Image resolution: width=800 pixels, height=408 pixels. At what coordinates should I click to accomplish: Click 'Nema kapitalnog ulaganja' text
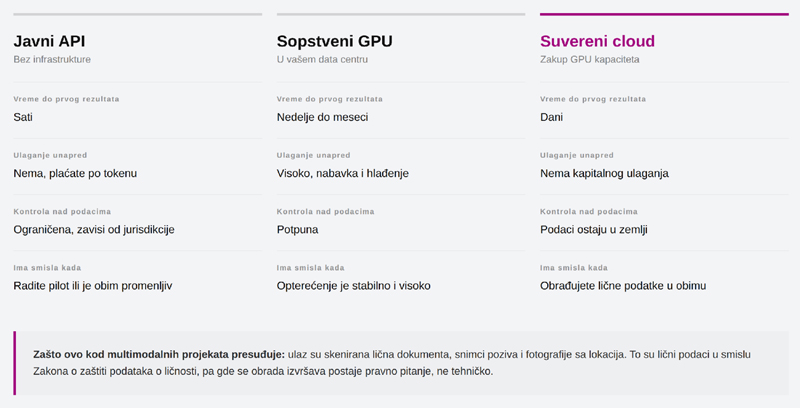605,173
